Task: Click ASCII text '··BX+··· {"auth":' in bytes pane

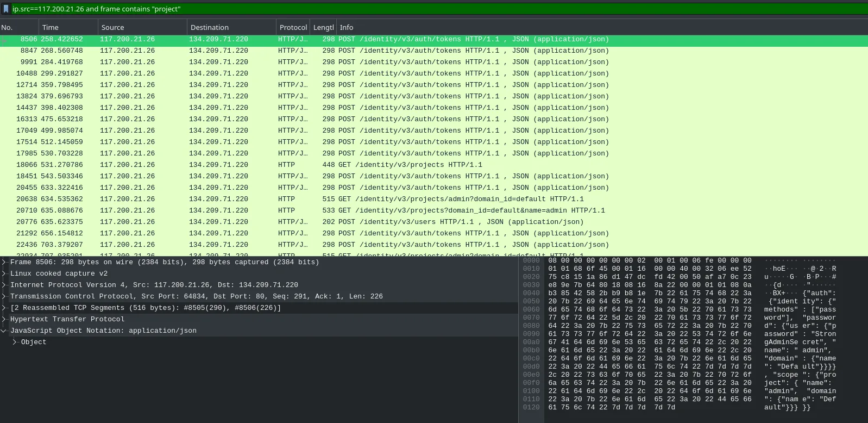Action: 800,293
